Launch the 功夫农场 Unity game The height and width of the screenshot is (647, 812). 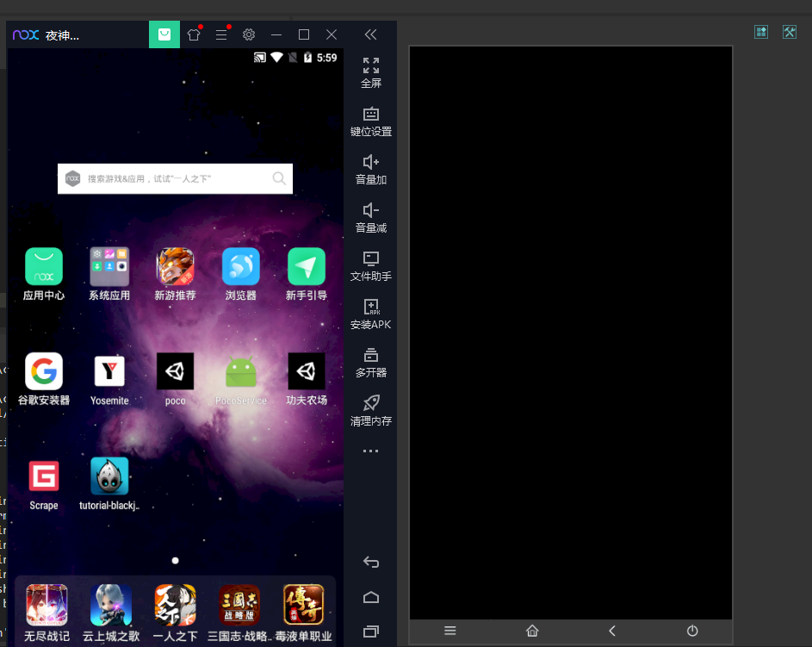coord(307,372)
